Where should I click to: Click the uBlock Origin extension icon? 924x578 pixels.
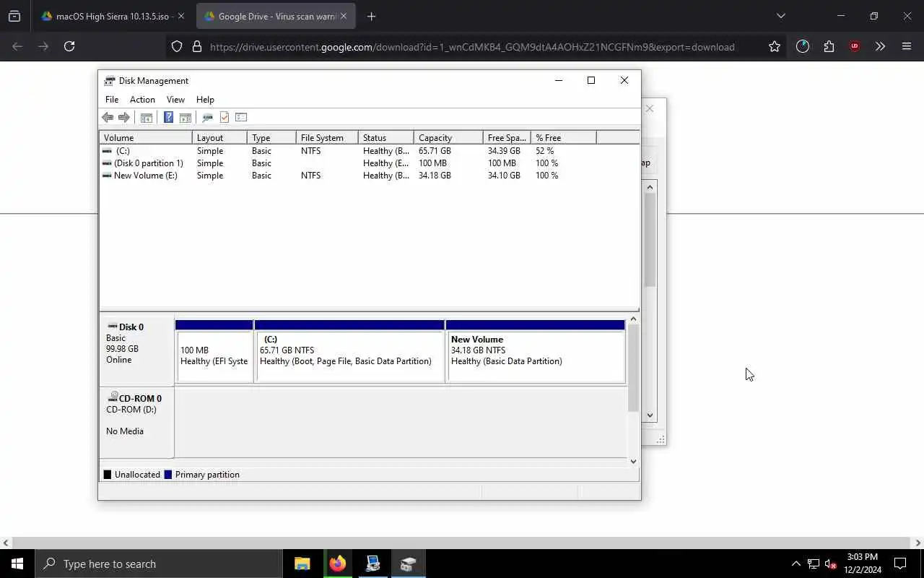tap(855, 46)
